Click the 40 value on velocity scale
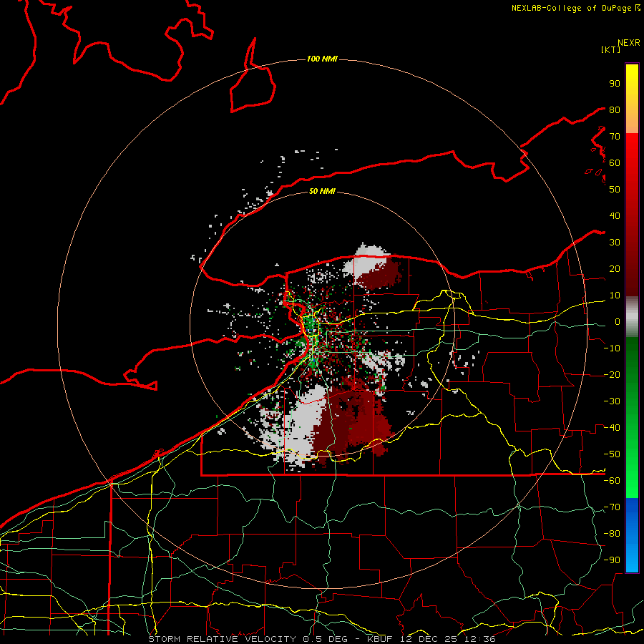The image size is (644, 644). click(x=615, y=215)
